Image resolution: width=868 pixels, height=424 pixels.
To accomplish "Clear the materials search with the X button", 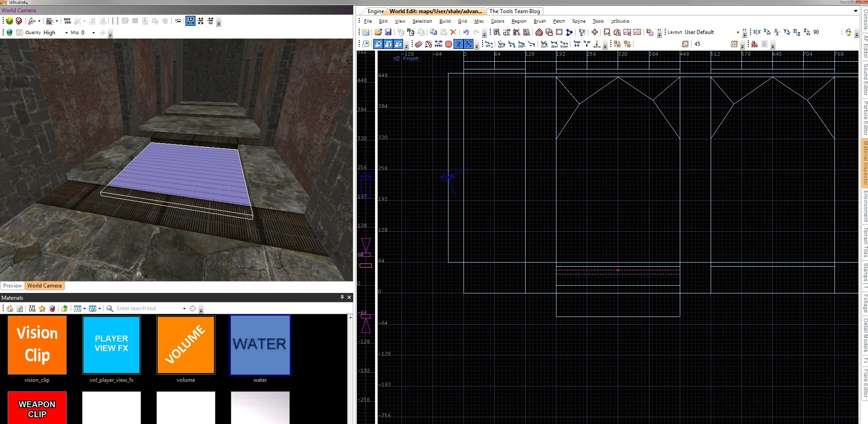I will coord(193,308).
